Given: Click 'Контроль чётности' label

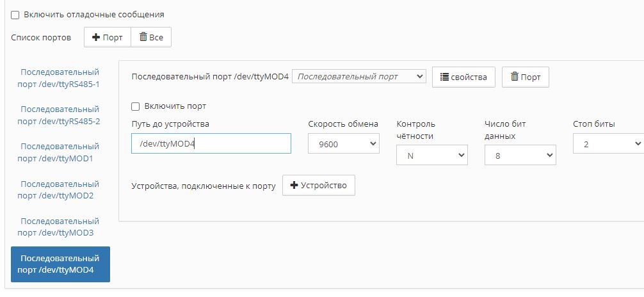Looking at the screenshot, I should 415,130.
